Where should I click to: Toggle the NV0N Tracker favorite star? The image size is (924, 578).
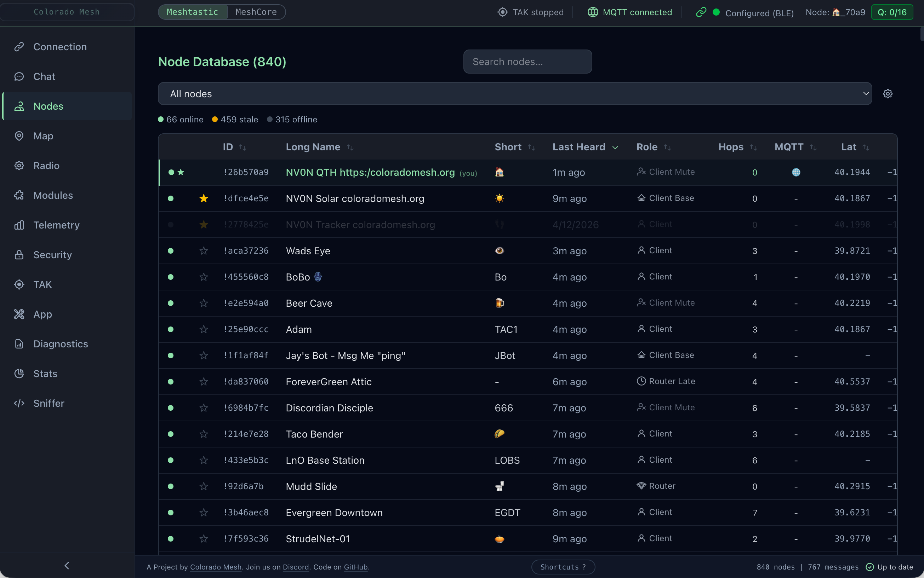tap(204, 225)
